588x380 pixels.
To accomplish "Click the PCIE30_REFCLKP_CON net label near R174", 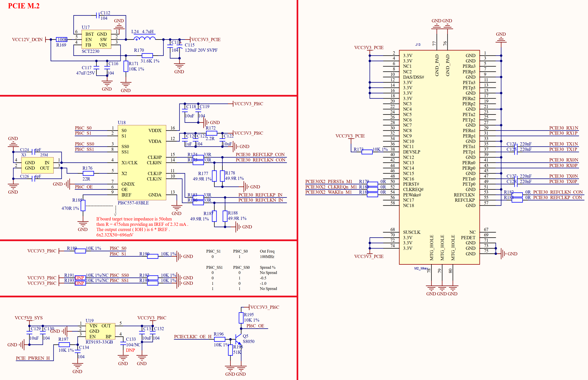I will 260,154.
